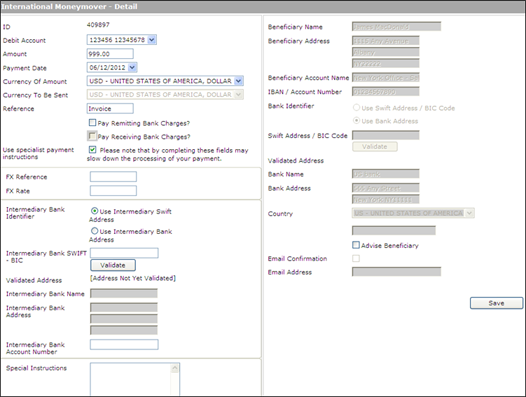Open the Currency To Be Sent dropdown
Image resolution: width=526 pixels, height=397 pixels.
(165, 95)
